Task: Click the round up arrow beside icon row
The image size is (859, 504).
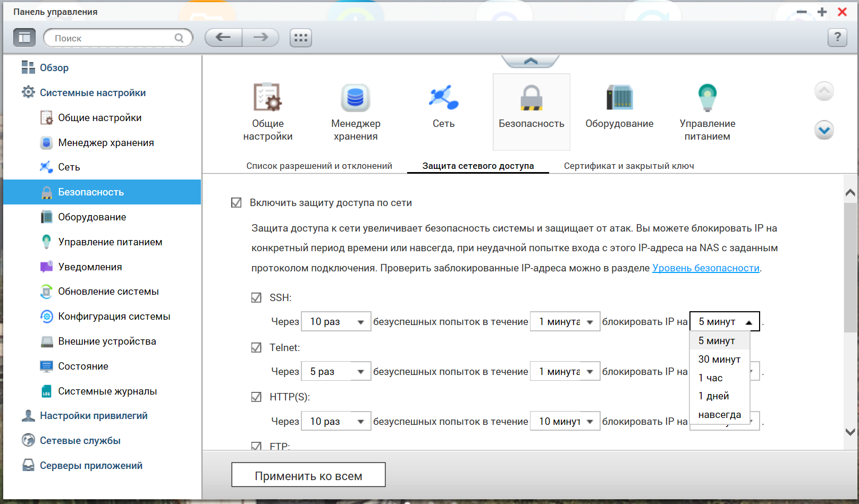Action: tap(824, 91)
